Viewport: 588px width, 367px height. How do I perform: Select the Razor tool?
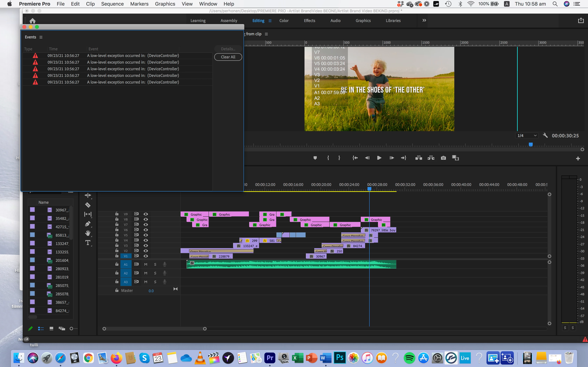point(88,205)
